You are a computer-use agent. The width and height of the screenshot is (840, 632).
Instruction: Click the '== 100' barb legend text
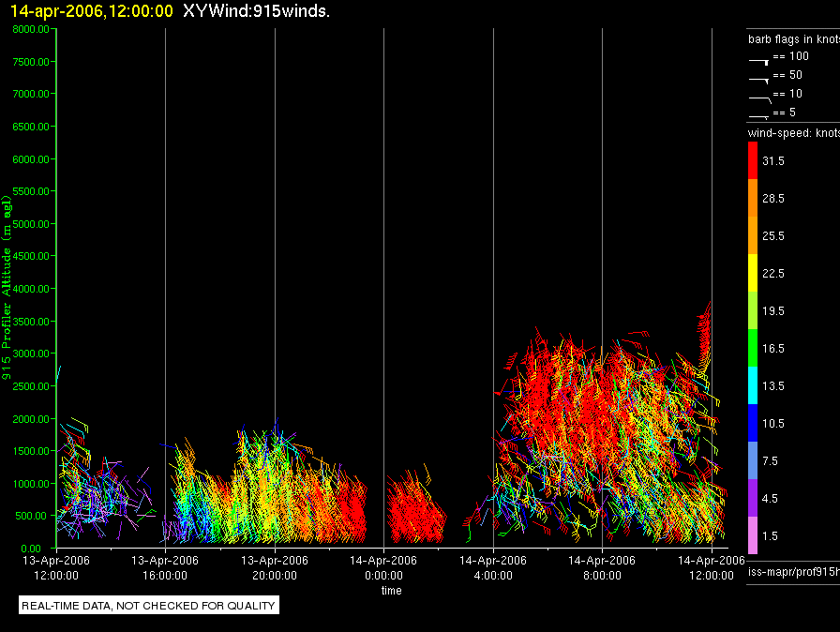coord(791,56)
